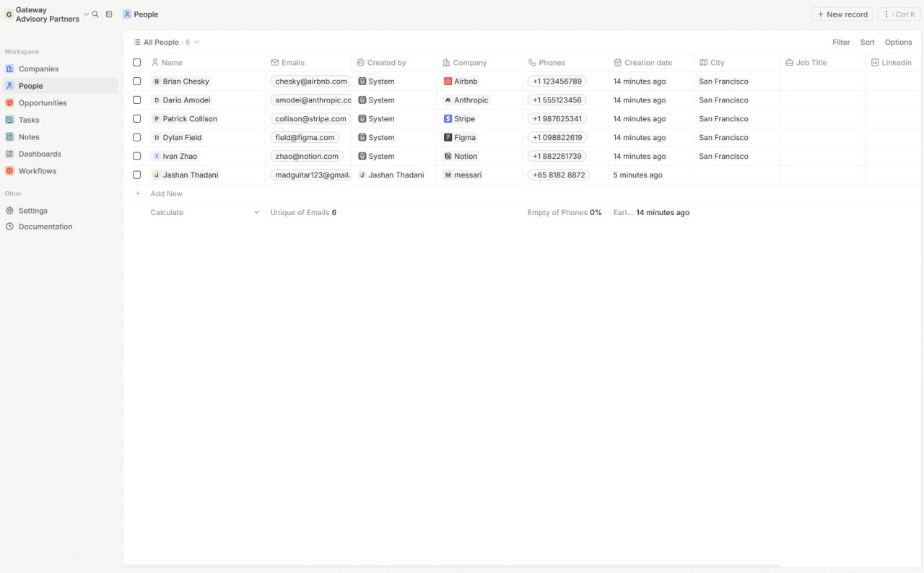Open the All People view dropdown
Image resolution: width=924 pixels, height=573 pixels.
pos(166,43)
